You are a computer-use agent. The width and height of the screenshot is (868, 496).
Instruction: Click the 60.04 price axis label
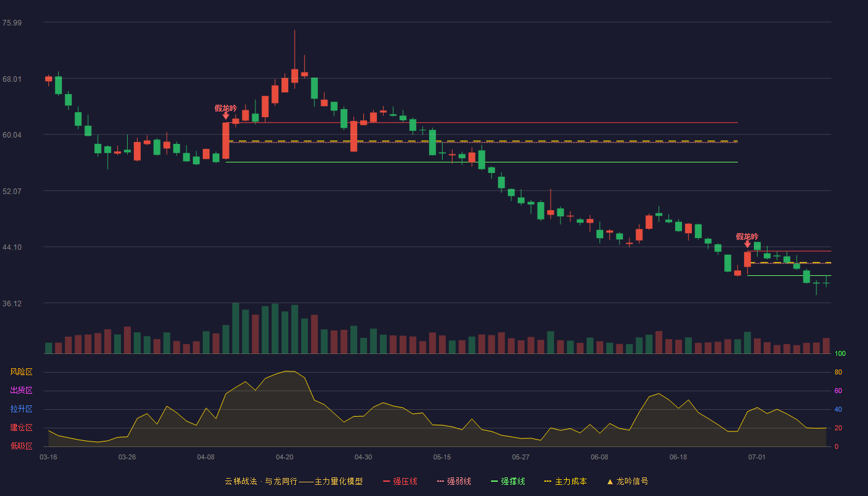[12, 135]
